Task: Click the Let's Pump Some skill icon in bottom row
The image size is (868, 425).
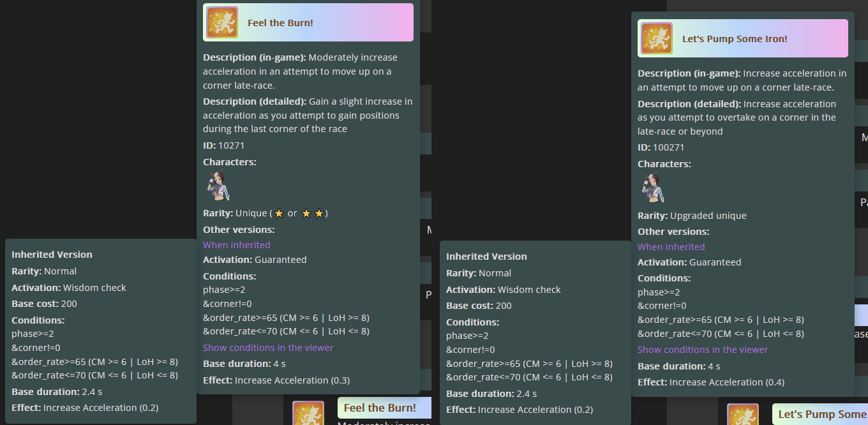Action: pos(743,414)
